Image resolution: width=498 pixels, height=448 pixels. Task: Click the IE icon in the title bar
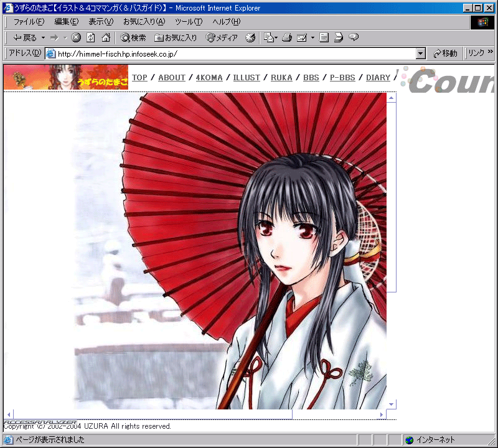pos(7,8)
